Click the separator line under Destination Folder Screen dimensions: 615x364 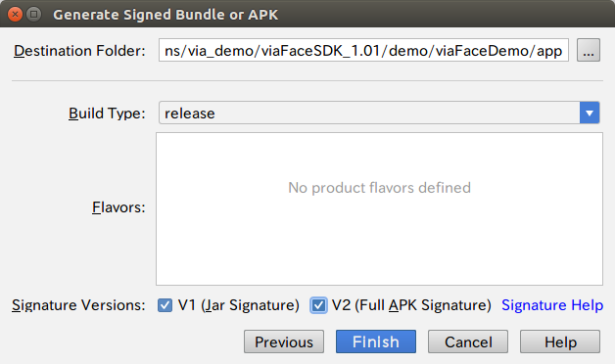point(307,80)
